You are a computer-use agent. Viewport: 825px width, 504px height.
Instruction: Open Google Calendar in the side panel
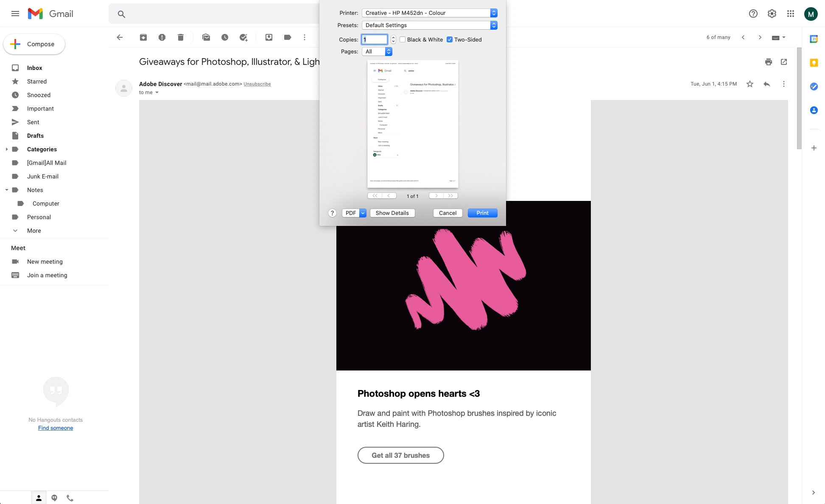(x=814, y=39)
